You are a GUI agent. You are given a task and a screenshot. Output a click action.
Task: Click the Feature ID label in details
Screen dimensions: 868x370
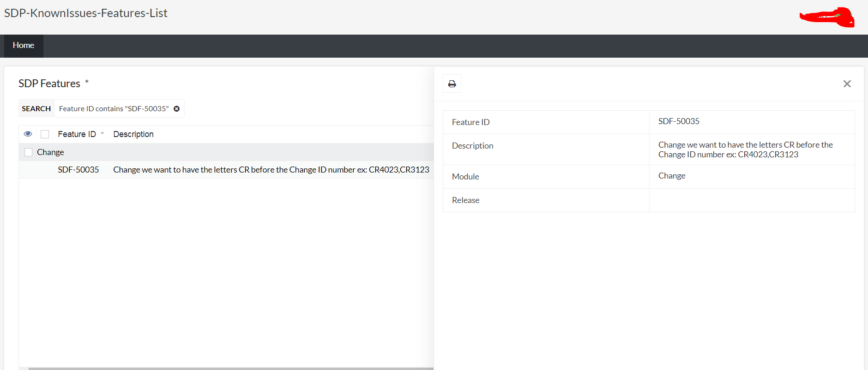[470, 122]
